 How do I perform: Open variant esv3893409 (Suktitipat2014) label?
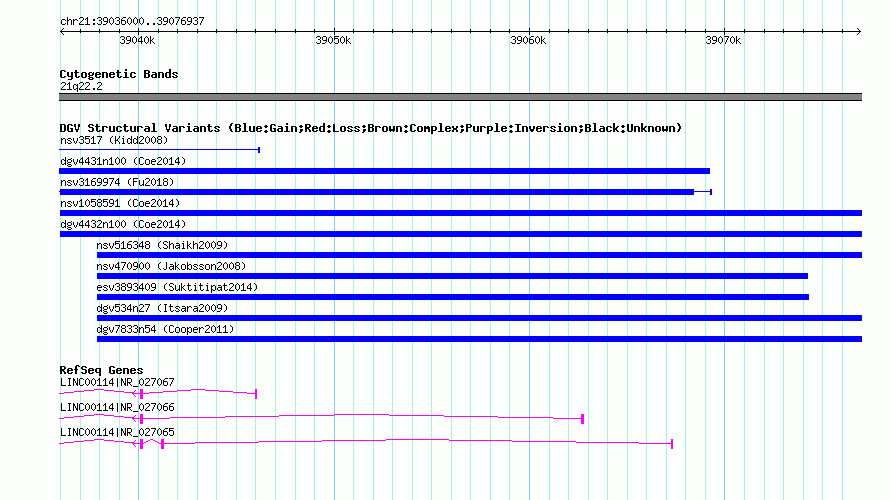(177, 287)
